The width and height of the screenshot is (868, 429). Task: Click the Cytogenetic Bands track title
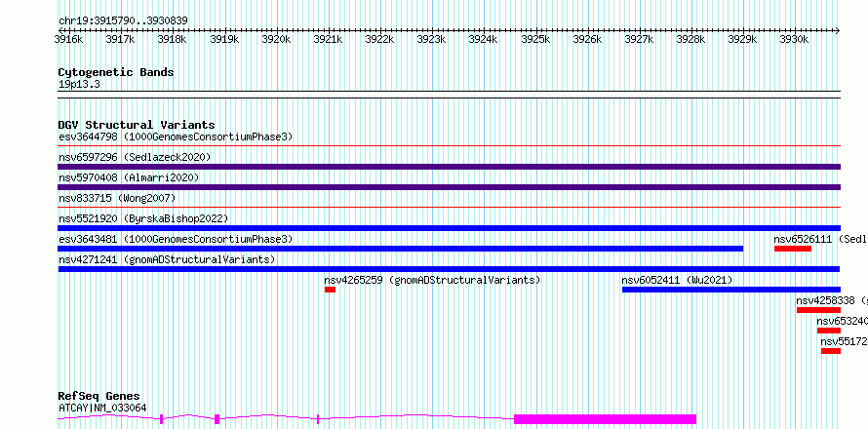(116, 72)
